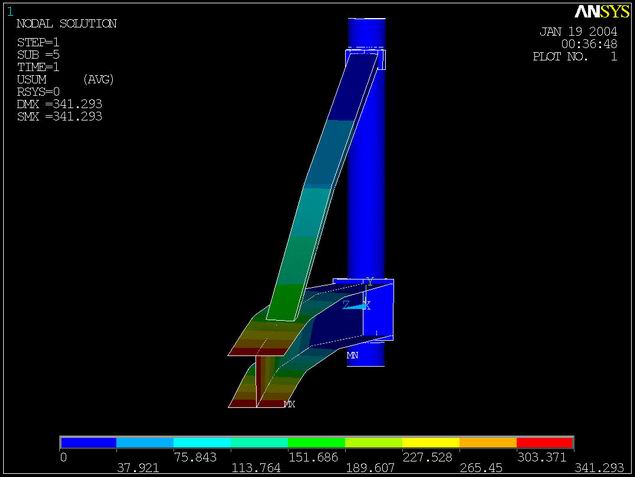
Task: Click the 'USUM' label
Action: [32, 79]
